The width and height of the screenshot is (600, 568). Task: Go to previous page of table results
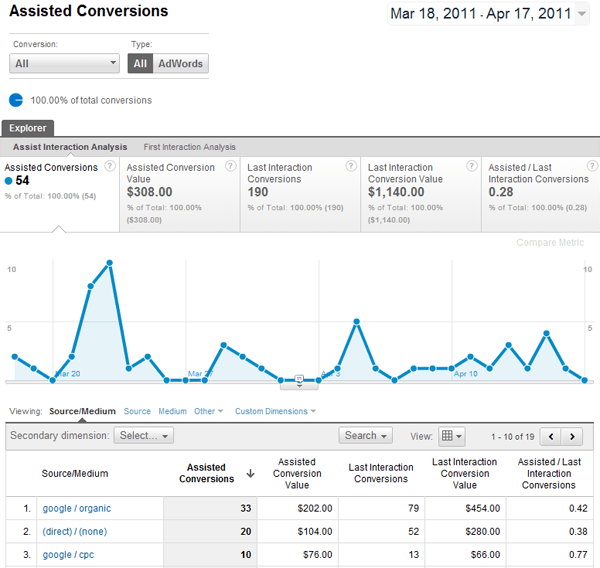[x=550, y=437]
